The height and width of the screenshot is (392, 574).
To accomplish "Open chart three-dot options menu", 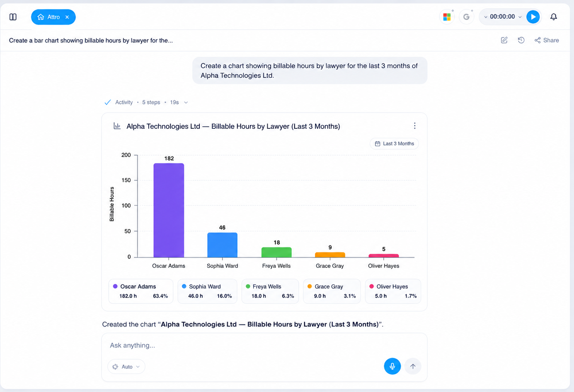I will pos(414,126).
